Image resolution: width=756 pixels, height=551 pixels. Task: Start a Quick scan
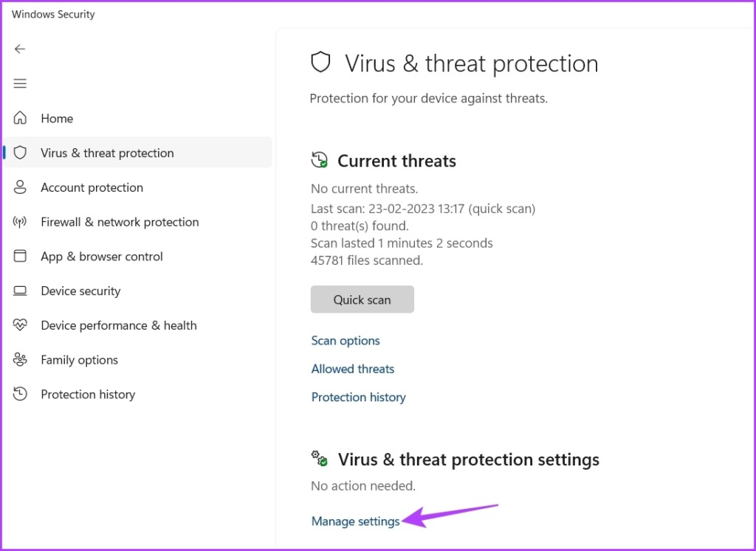point(362,299)
